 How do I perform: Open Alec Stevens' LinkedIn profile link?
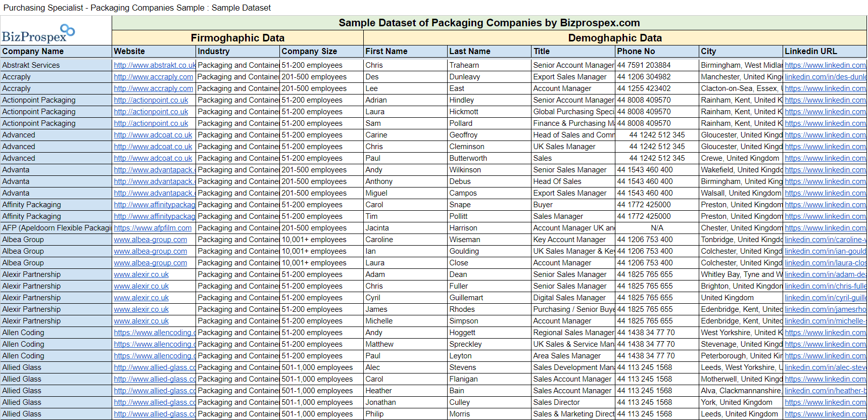pyautogui.click(x=825, y=367)
